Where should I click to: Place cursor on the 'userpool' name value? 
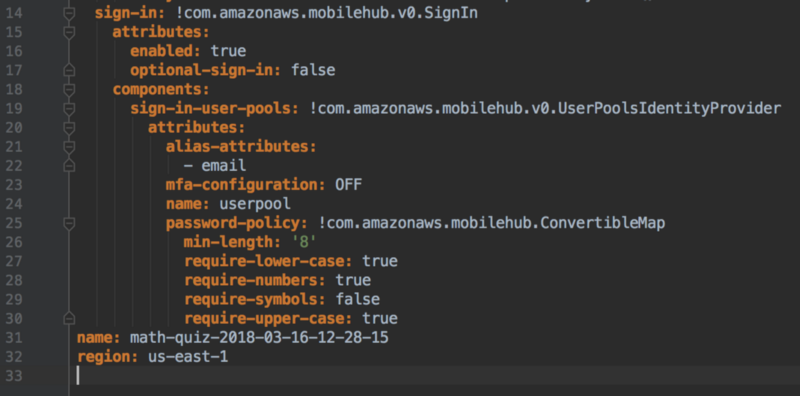coord(255,204)
